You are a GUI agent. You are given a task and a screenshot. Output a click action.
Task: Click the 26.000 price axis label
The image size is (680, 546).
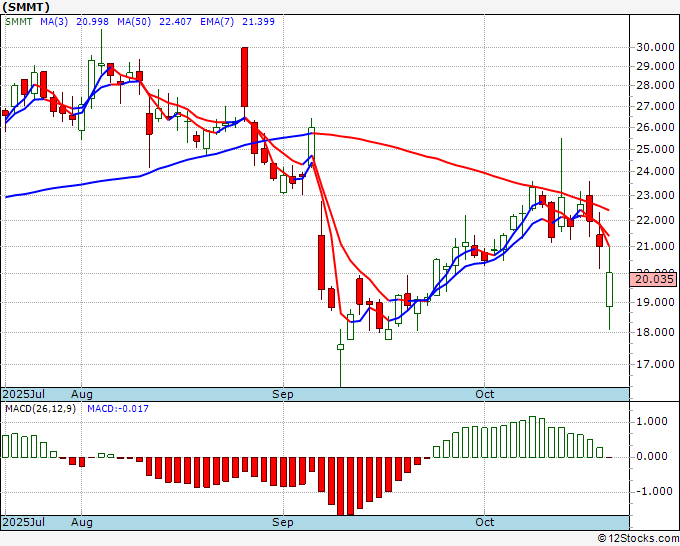[655, 127]
